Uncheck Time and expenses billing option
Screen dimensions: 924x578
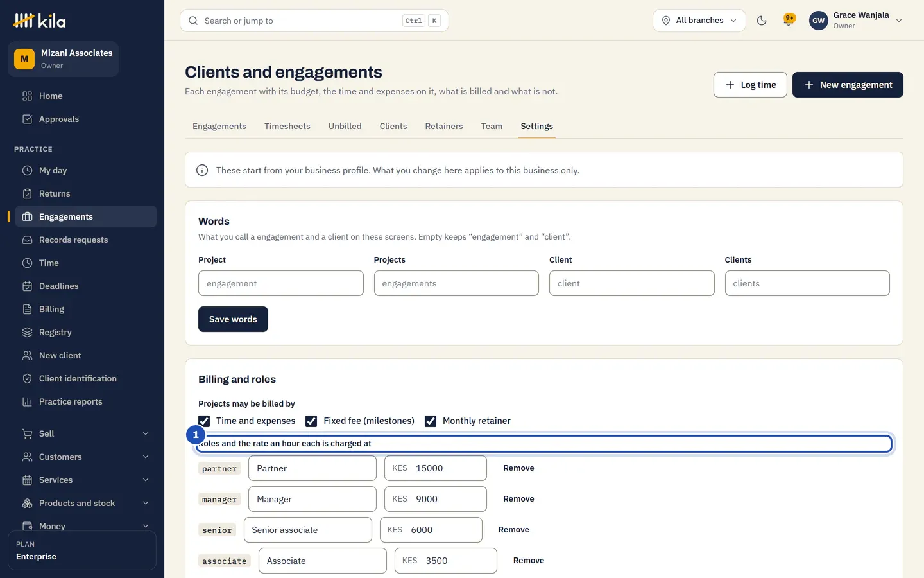tap(204, 421)
